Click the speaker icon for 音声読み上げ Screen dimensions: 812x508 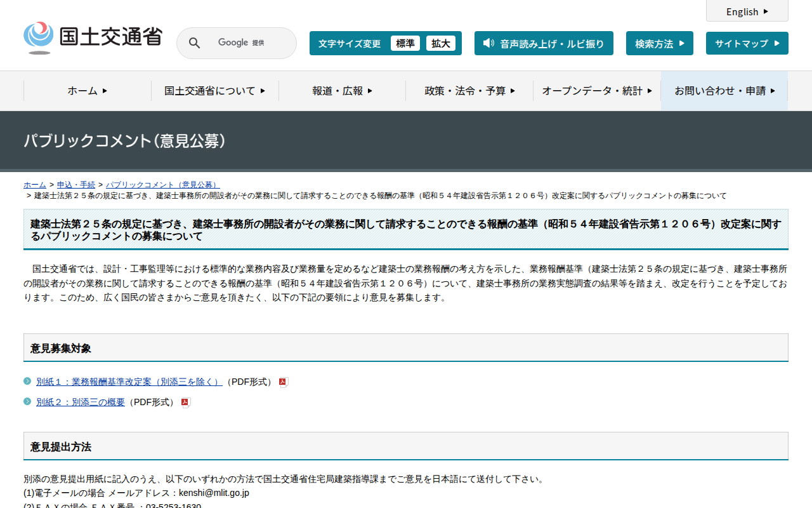(488, 43)
